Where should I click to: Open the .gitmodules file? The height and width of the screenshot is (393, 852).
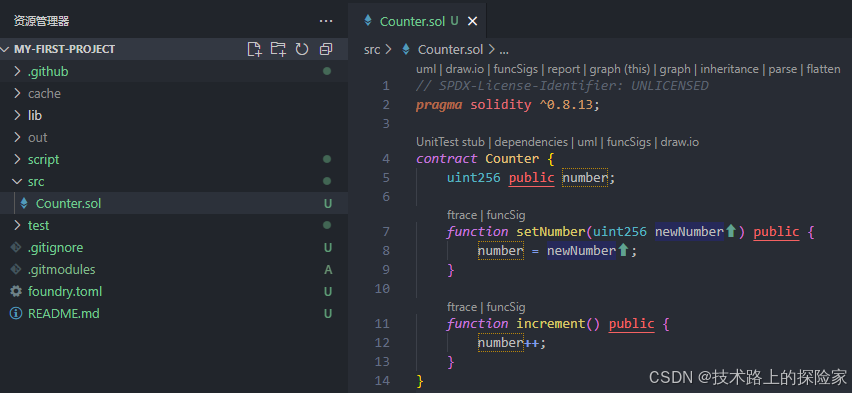coord(61,270)
